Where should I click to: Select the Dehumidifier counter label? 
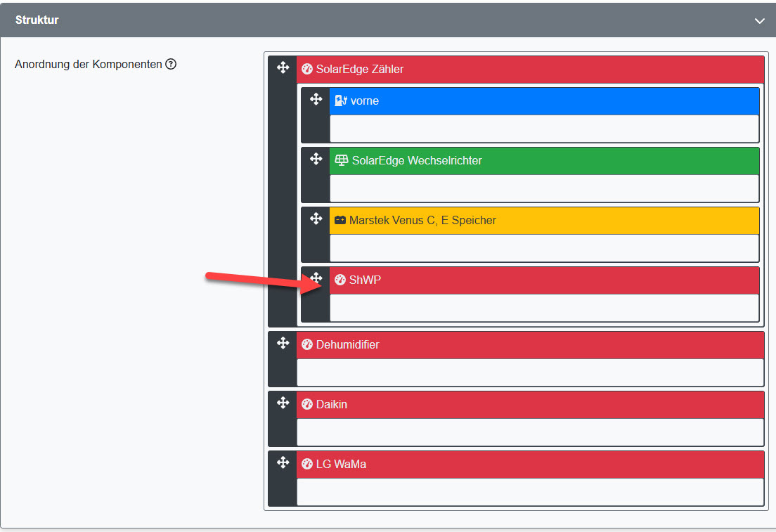pyautogui.click(x=347, y=344)
